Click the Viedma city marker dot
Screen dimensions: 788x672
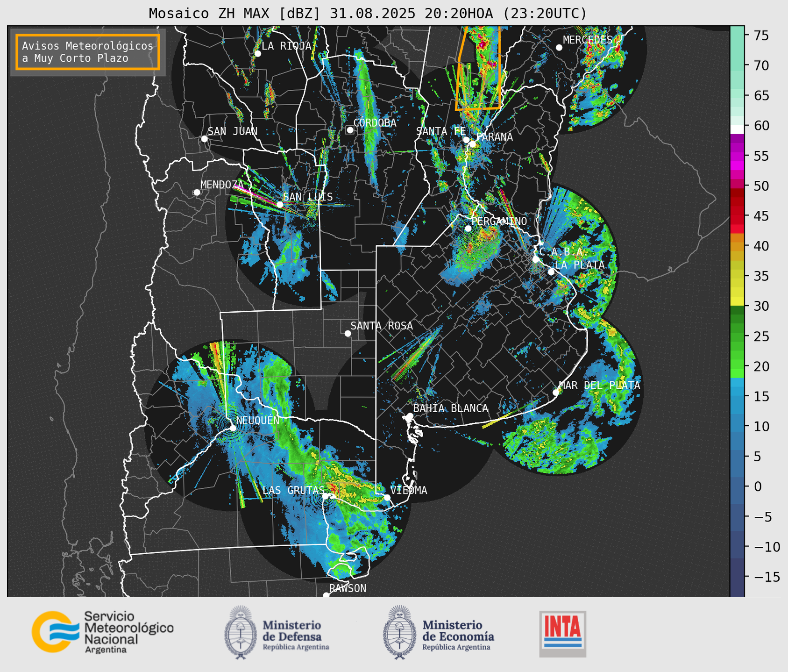pos(387,497)
